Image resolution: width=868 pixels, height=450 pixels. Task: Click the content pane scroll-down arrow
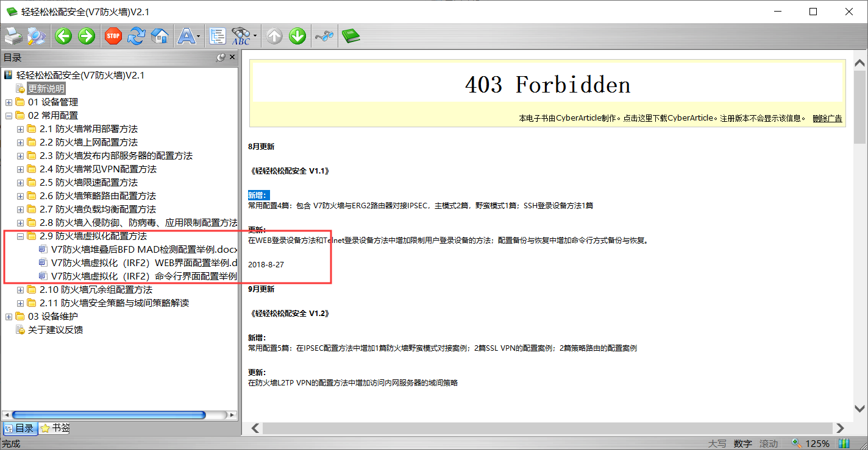(x=859, y=409)
